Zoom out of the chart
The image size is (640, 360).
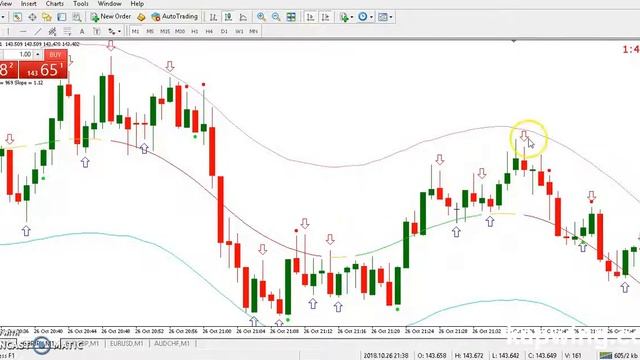pyautogui.click(x=276, y=17)
